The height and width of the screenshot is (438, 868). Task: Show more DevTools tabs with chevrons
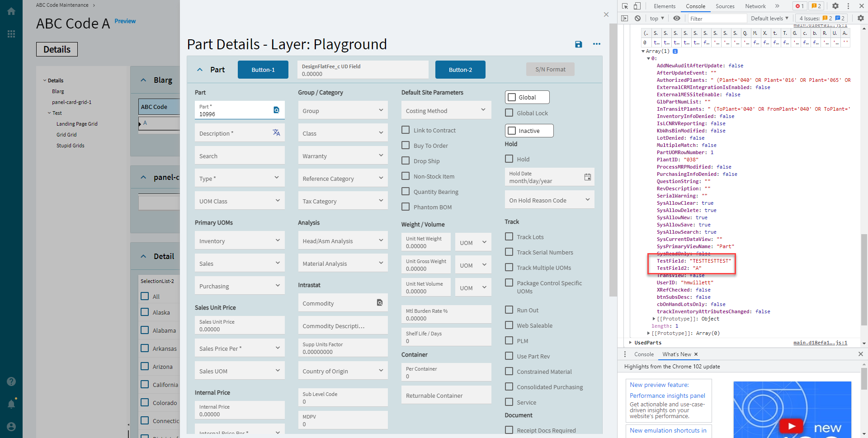click(777, 6)
